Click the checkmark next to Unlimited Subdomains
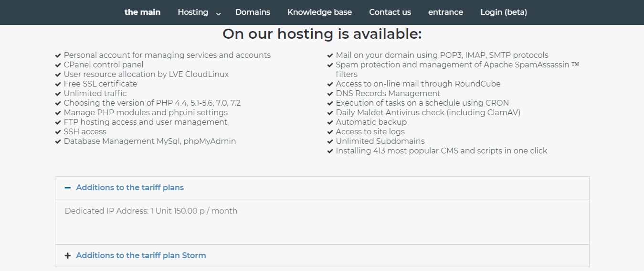 [x=330, y=141]
